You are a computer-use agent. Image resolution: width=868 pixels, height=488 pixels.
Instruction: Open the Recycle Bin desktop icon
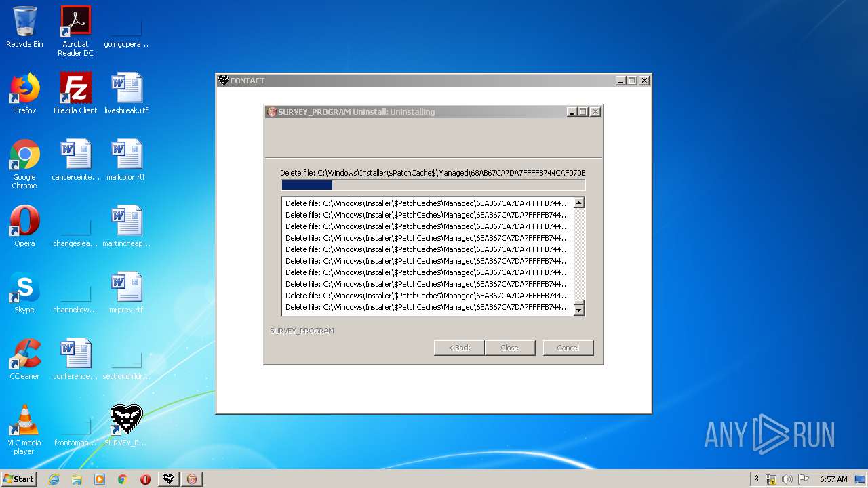(24, 27)
